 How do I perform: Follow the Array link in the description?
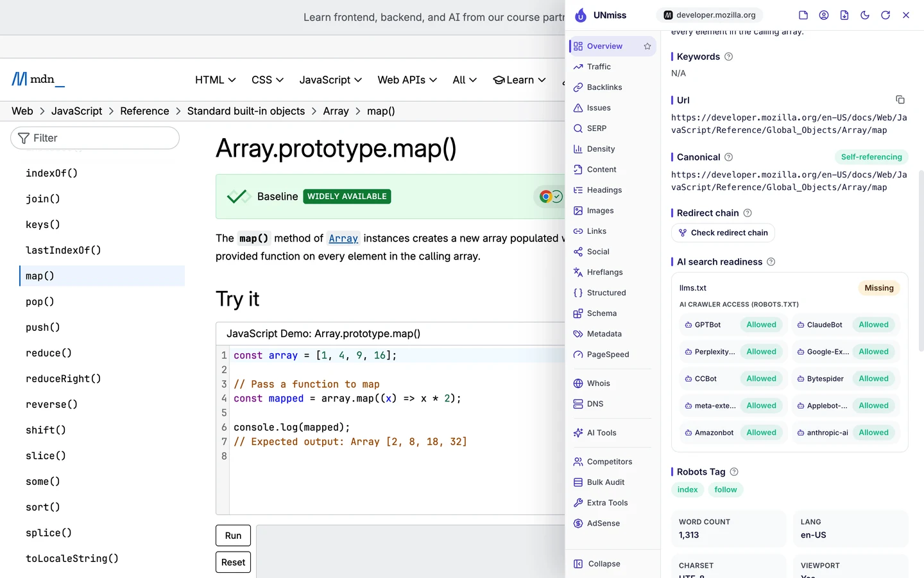pyautogui.click(x=343, y=238)
